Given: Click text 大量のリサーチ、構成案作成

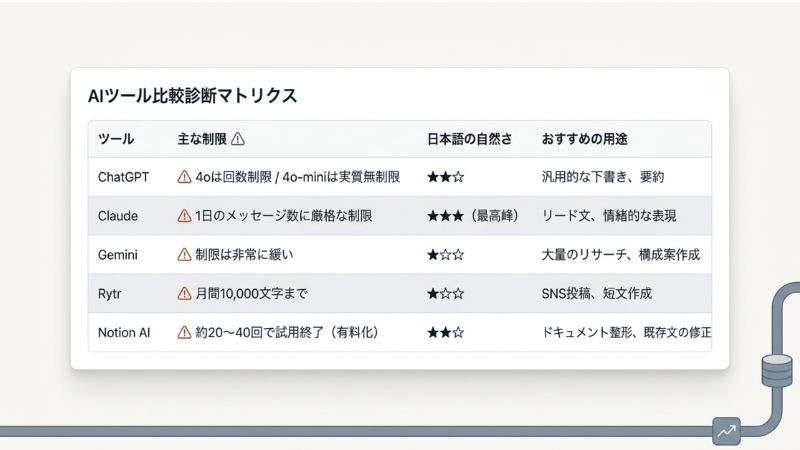Looking at the screenshot, I should (x=620, y=255).
